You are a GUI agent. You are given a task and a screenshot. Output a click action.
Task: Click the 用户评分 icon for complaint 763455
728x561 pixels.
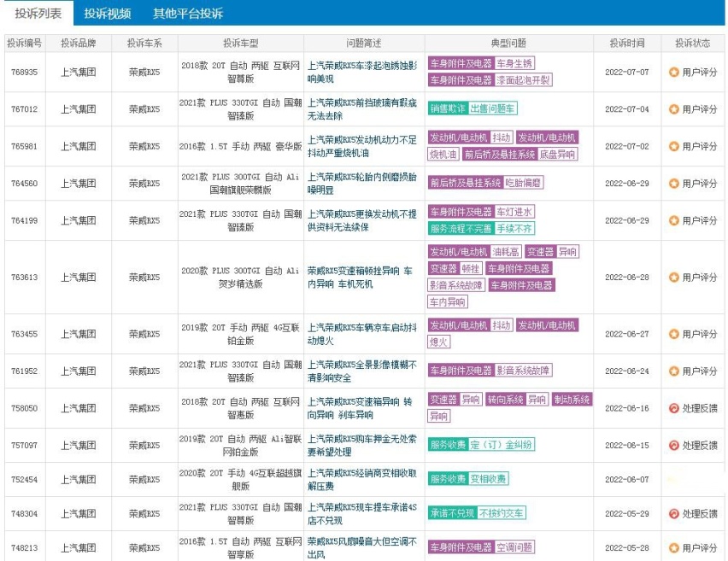(673, 334)
